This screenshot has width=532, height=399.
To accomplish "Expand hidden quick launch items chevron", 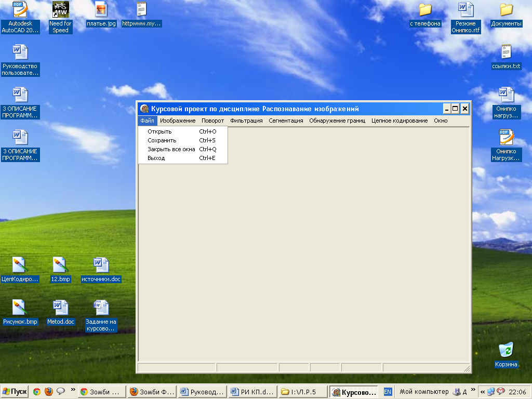I will click(73, 390).
